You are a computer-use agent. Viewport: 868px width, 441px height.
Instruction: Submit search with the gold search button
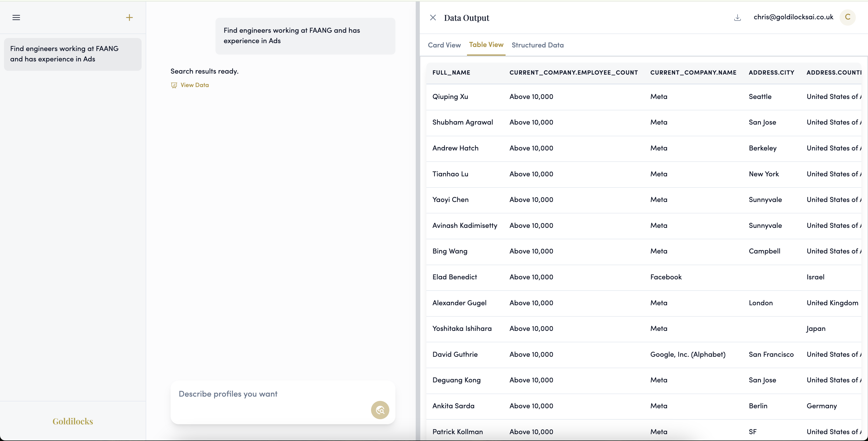pos(380,410)
